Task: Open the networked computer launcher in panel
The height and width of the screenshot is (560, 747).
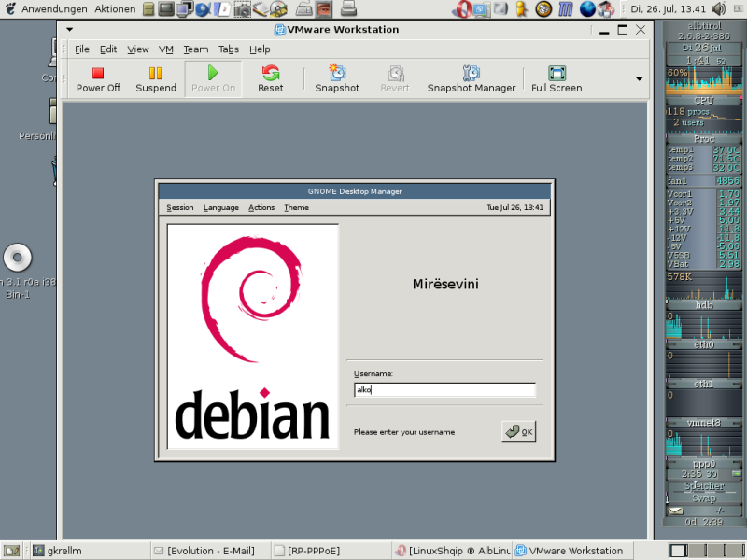Action: [481, 9]
